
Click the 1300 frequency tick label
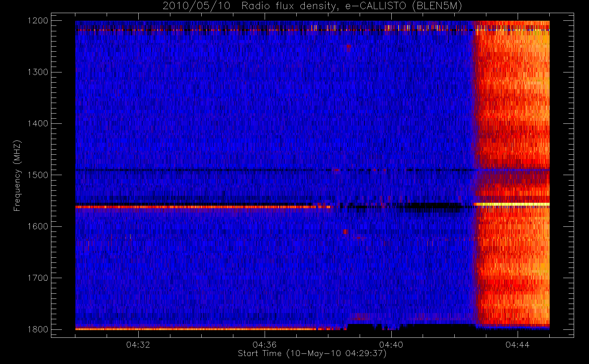(x=38, y=72)
